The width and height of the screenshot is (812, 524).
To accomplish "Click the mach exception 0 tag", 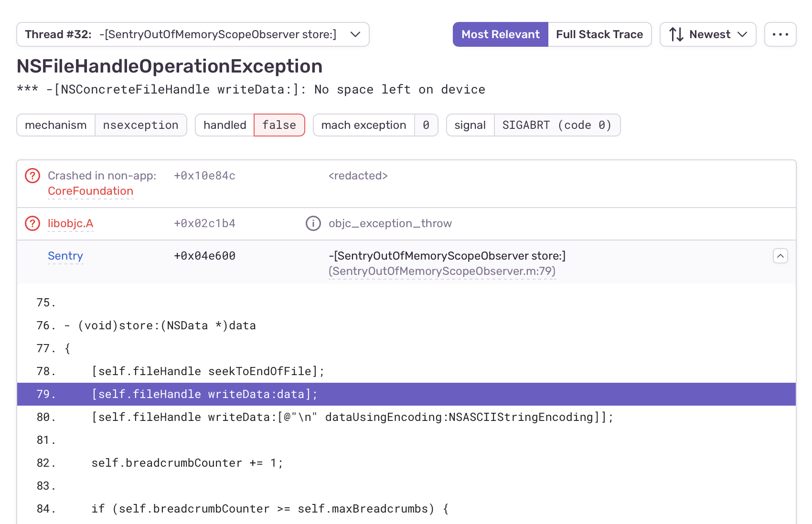I will coord(375,125).
